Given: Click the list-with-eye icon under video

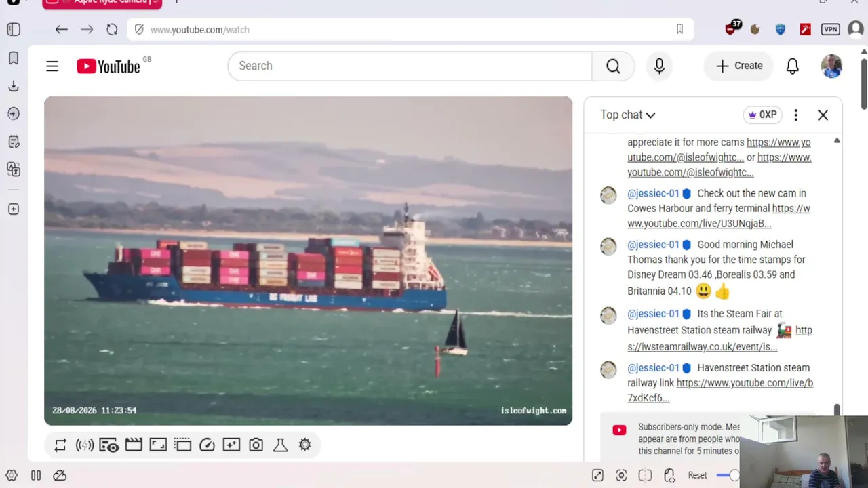Looking at the screenshot, I should (109, 445).
